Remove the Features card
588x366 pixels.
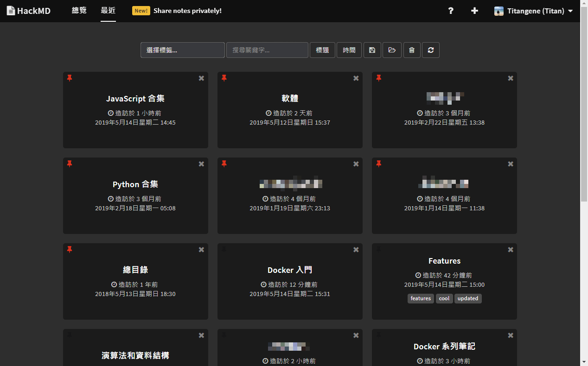pos(510,250)
